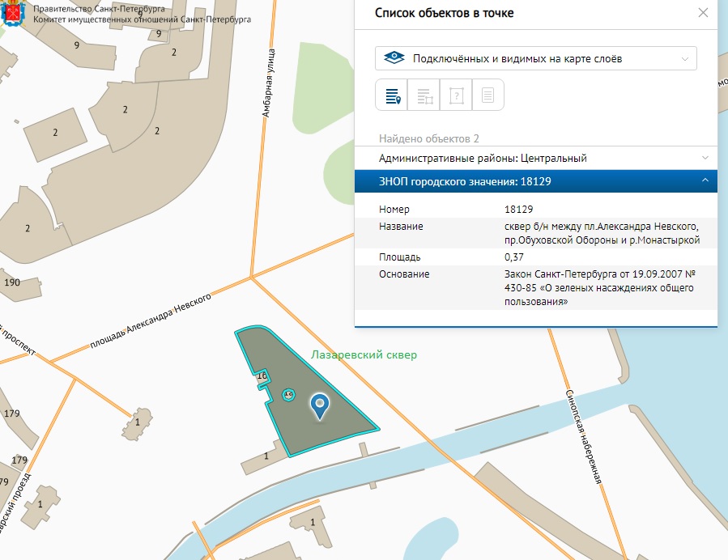
Task: Click the objects-at-point list mode icon
Action: point(392,95)
